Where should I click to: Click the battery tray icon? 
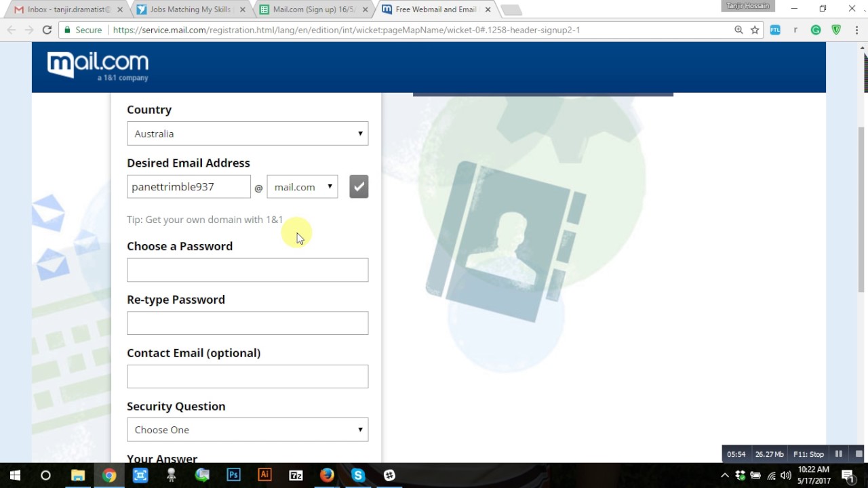[755, 475]
